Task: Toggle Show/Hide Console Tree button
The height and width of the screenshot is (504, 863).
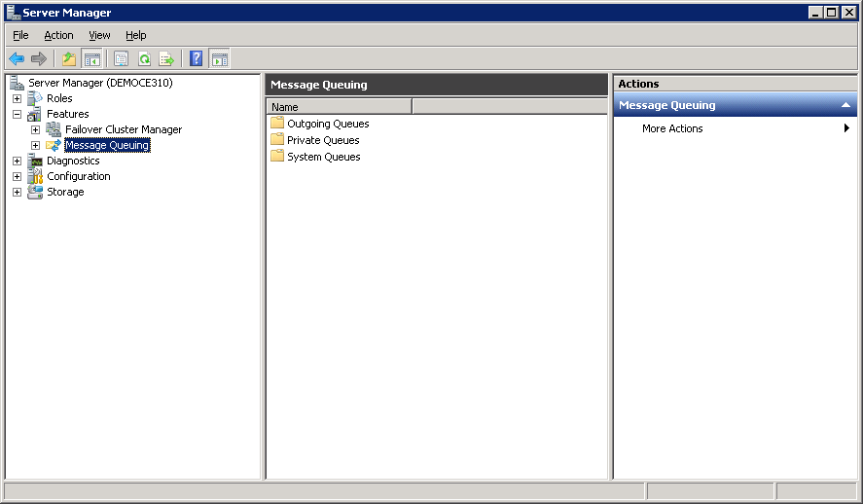Action: click(x=91, y=59)
